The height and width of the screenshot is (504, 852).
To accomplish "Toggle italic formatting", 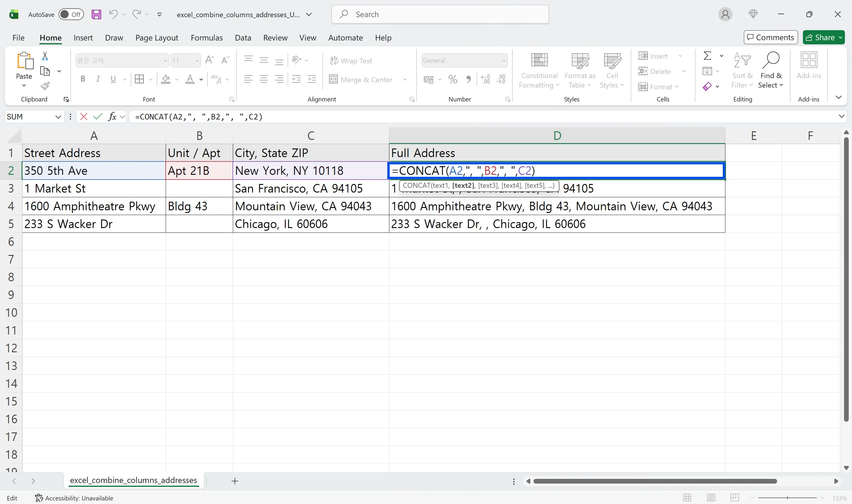I will click(x=98, y=79).
